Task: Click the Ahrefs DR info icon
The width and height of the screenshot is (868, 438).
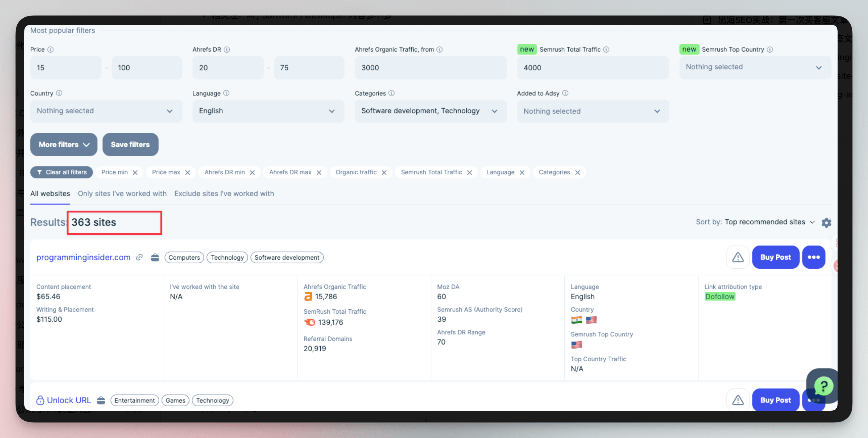Action: (x=227, y=50)
